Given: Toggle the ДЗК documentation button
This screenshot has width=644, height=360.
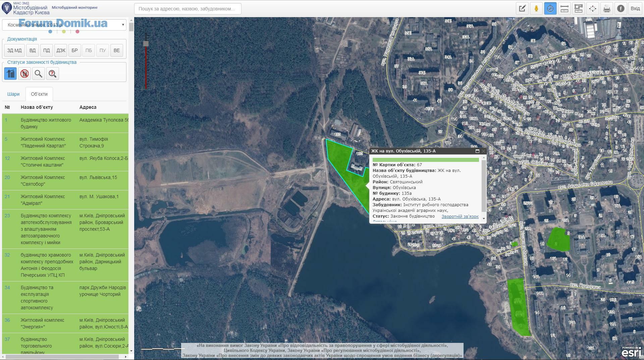Looking at the screenshot, I should click(61, 50).
